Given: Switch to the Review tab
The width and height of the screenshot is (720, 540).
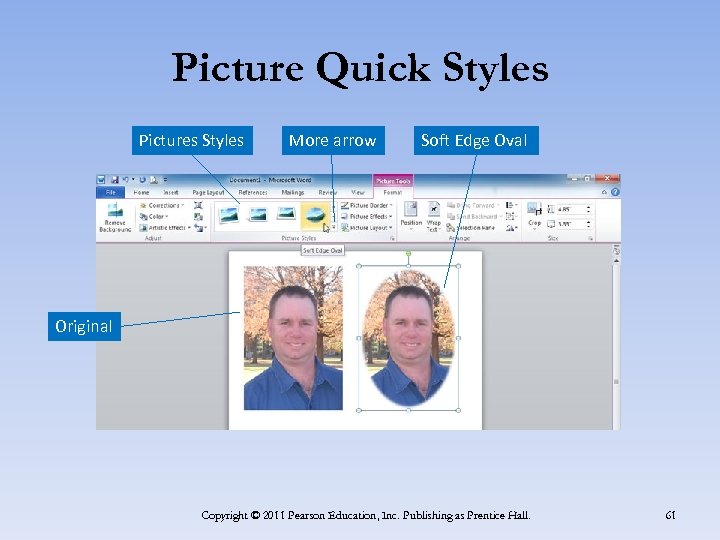Looking at the screenshot, I should pyautogui.click(x=327, y=192).
